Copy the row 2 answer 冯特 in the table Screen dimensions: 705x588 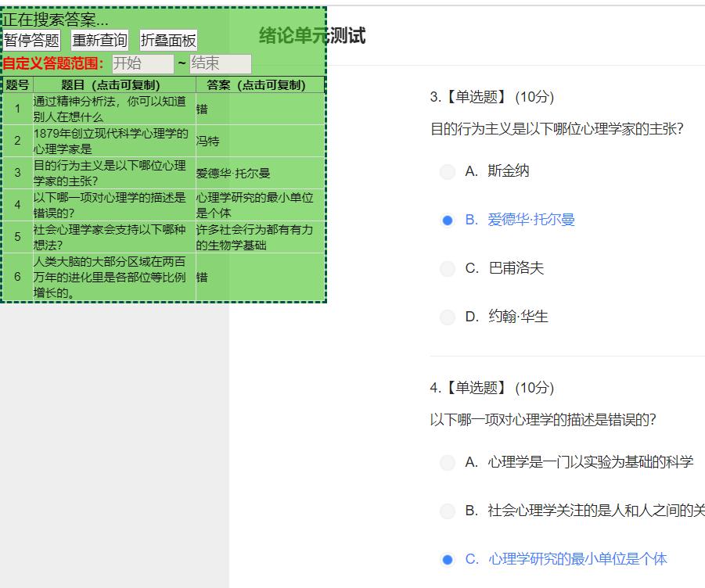point(259,141)
